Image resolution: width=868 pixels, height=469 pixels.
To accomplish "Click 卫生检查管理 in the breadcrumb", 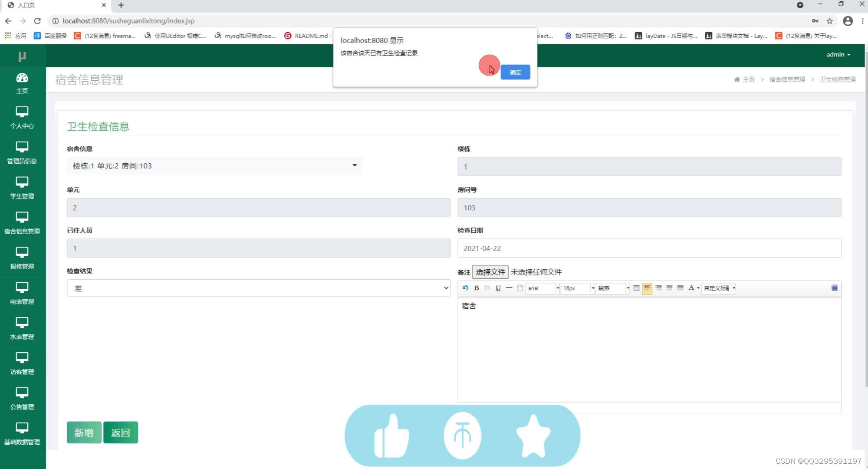I will (838, 79).
